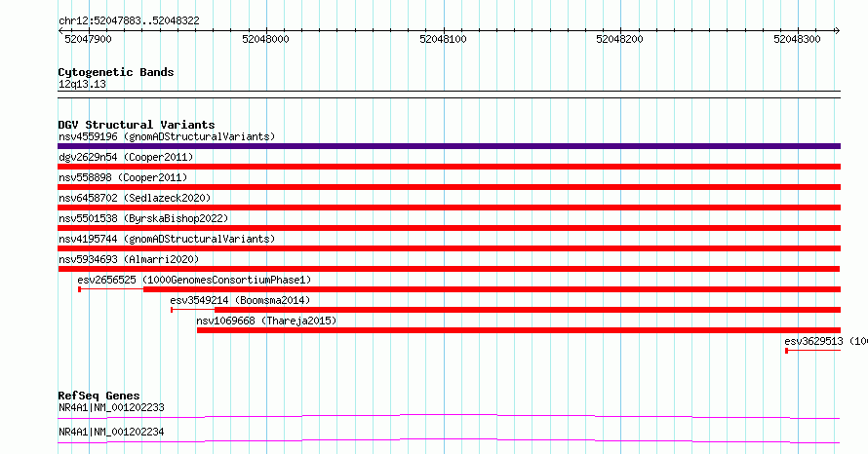868x454 pixels.
Task: Click the red bar under nsv5934693
Action: coord(449,269)
